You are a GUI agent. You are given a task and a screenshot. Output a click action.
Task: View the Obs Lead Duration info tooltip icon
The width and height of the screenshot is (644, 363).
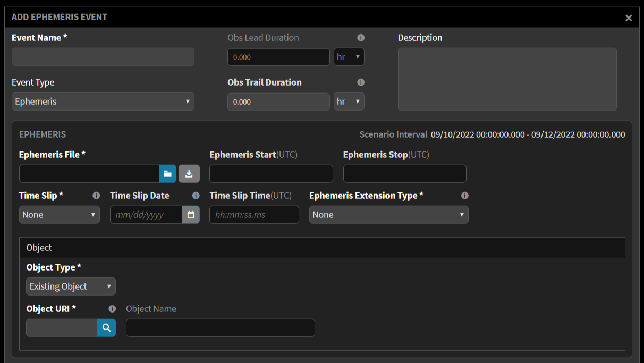[x=361, y=38]
